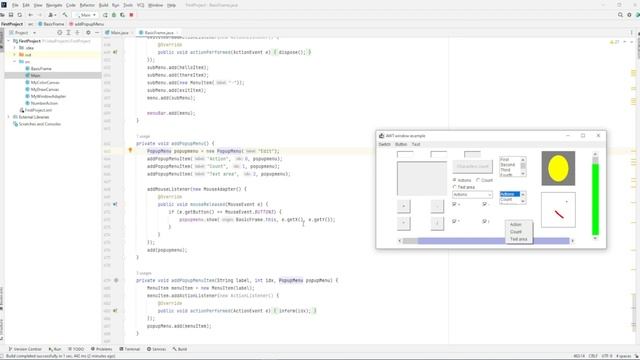Click the green vertical scrollbar in AWT window
The height and width of the screenshot is (360, 640).
(595, 196)
